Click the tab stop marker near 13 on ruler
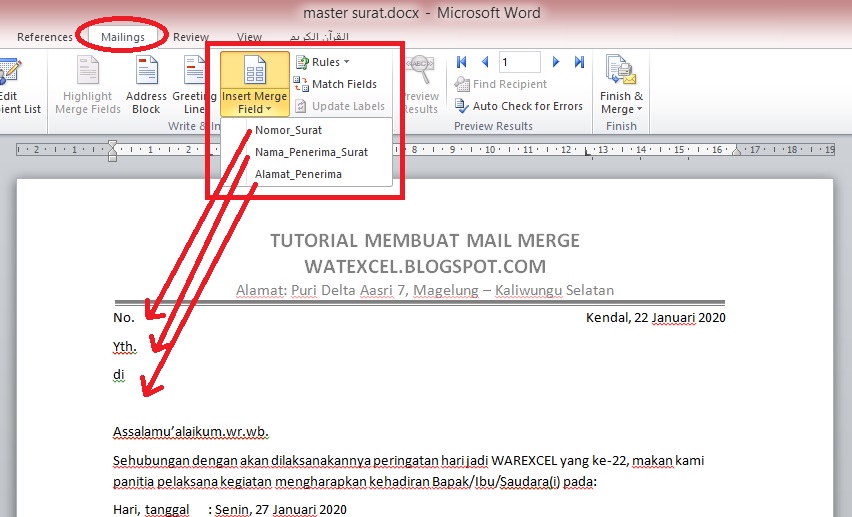The image size is (852, 517). tap(587, 151)
